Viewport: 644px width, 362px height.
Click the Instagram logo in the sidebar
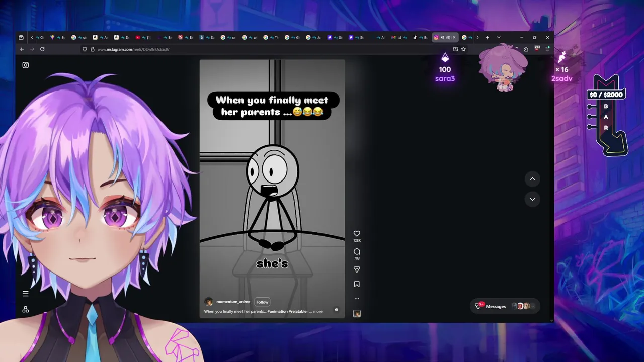click(26, 65)
